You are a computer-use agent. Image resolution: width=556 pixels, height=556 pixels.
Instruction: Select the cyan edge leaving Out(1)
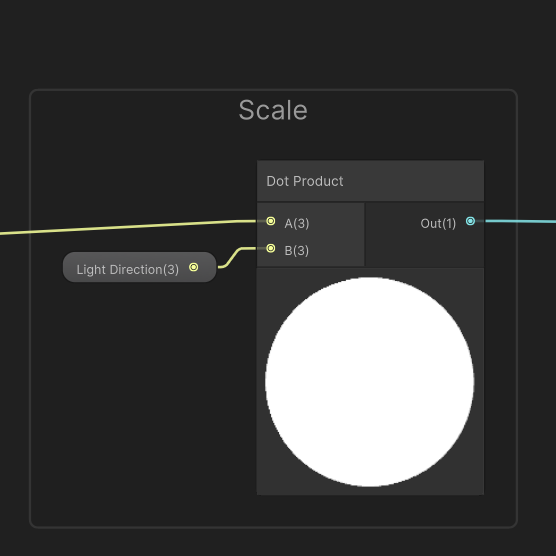pyautogui.click(x=520, y=221)
